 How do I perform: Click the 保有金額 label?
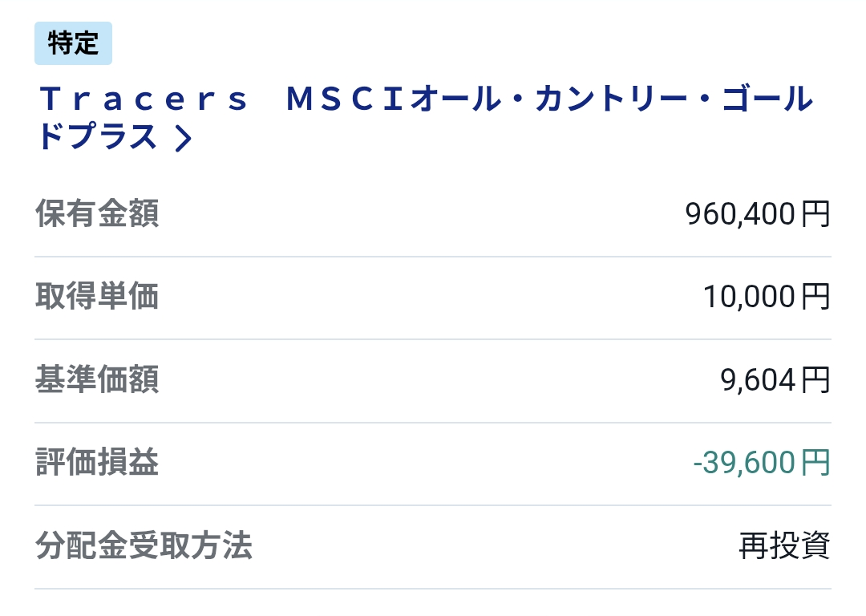[97, 214]
